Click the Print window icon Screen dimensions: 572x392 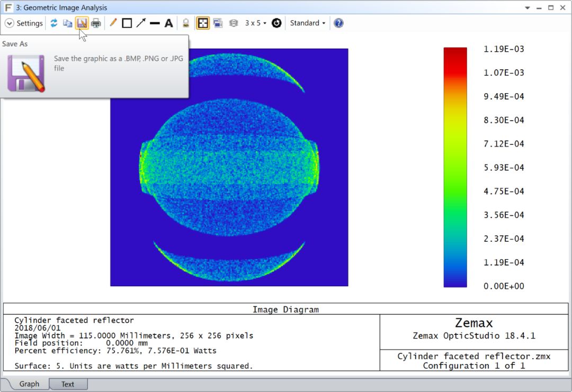point(96,23)
